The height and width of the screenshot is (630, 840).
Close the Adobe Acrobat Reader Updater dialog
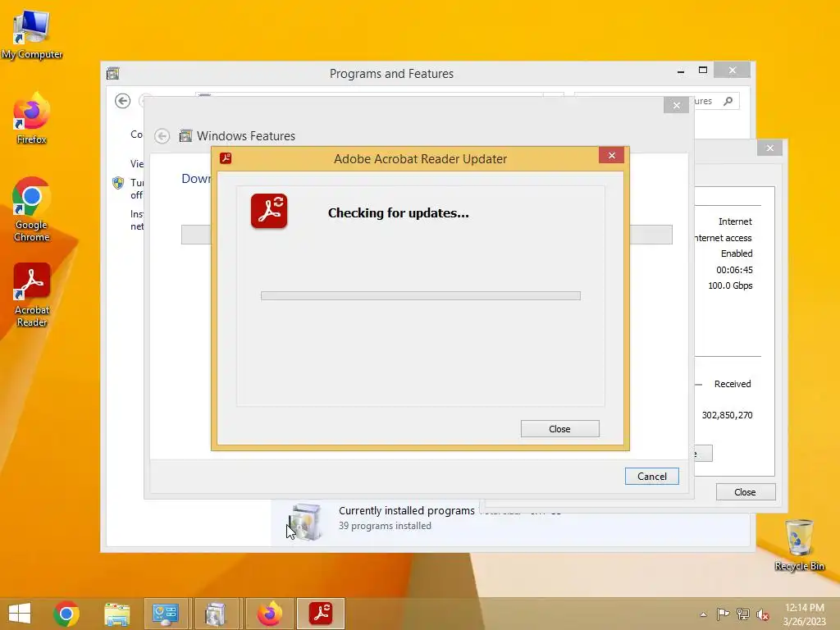pyautogui.click(x=612, y=155)
